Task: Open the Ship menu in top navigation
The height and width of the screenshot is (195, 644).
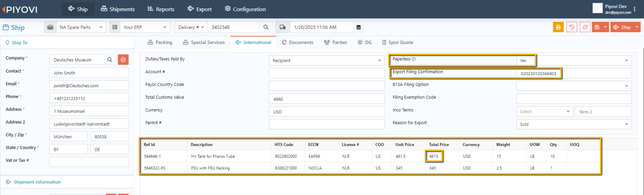Action: [x=78, y=9]
